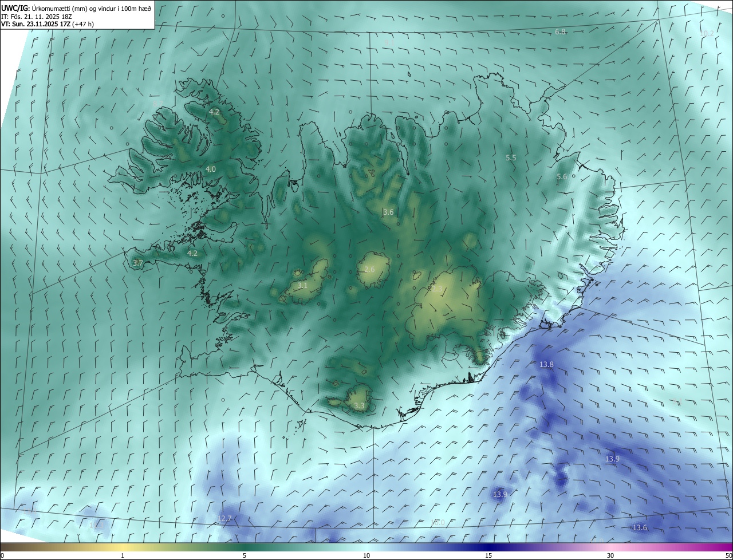Select the 4.0 value label
Viewport: 733px width, 560px height.
pos(211,169)
